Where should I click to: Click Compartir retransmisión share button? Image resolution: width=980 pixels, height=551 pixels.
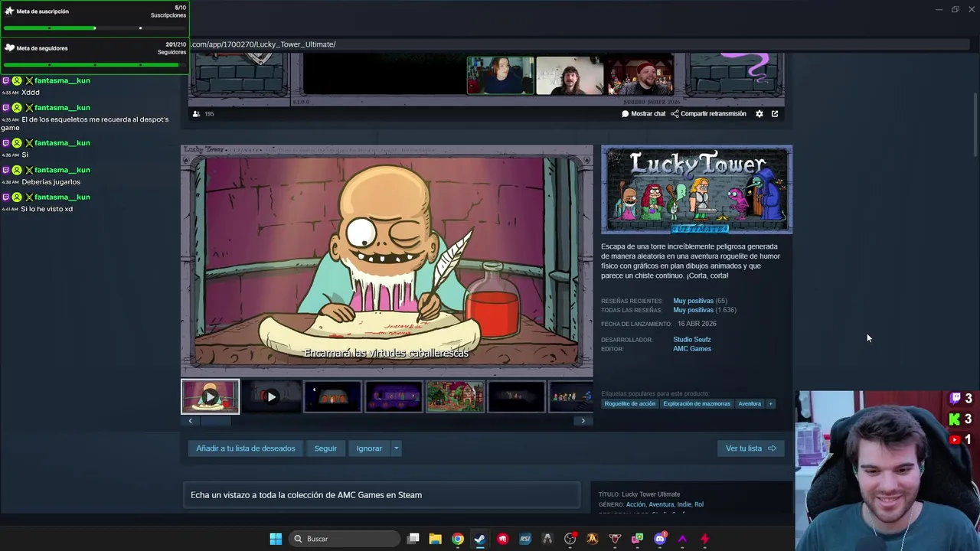pyautogui.click(x=708, y=114)
